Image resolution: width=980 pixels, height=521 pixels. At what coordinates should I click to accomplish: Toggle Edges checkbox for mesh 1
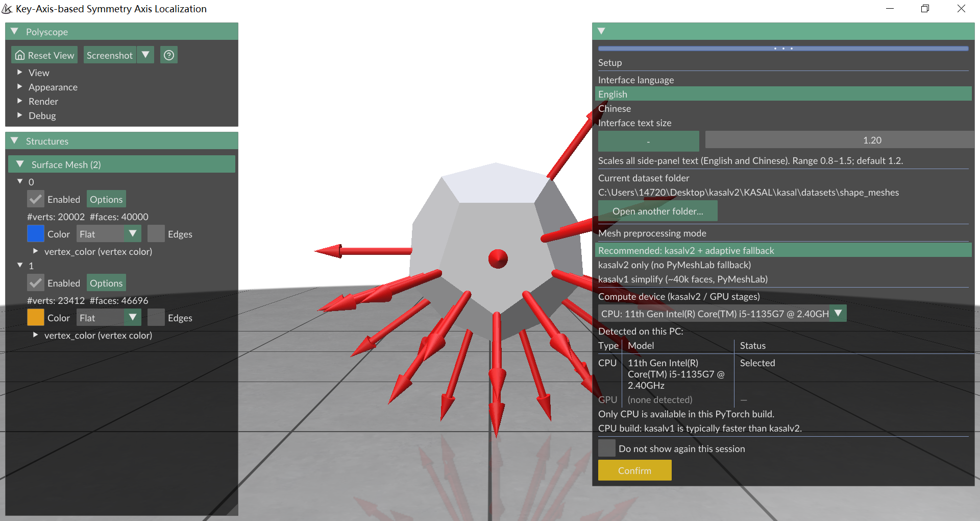point(156,318)
